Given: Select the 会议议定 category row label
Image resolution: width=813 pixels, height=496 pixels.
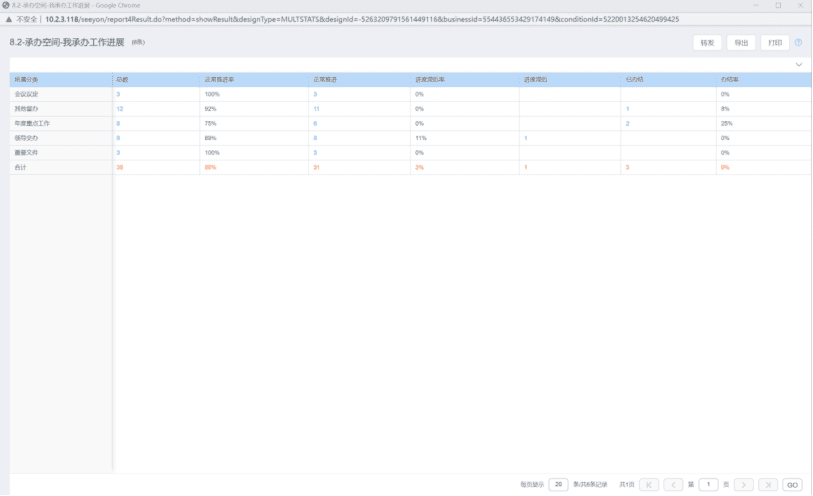Looking at the screenshot, I should pos(26,94).
